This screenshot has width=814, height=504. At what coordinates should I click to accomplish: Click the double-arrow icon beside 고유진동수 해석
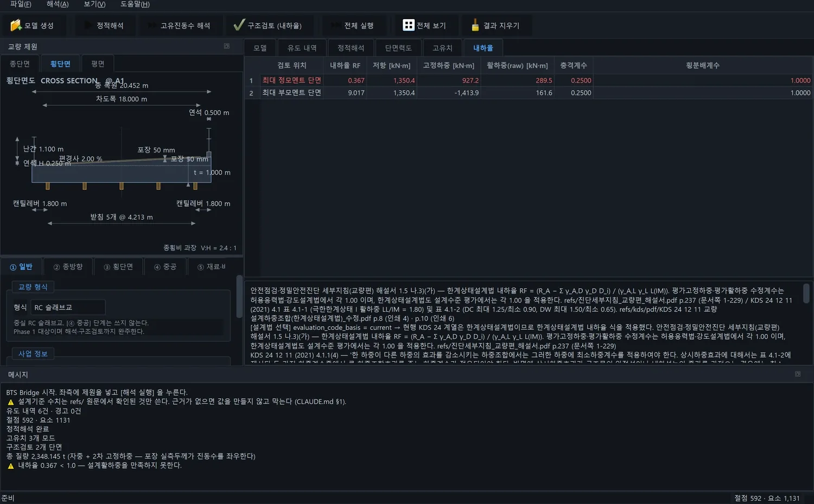(151, 25)
